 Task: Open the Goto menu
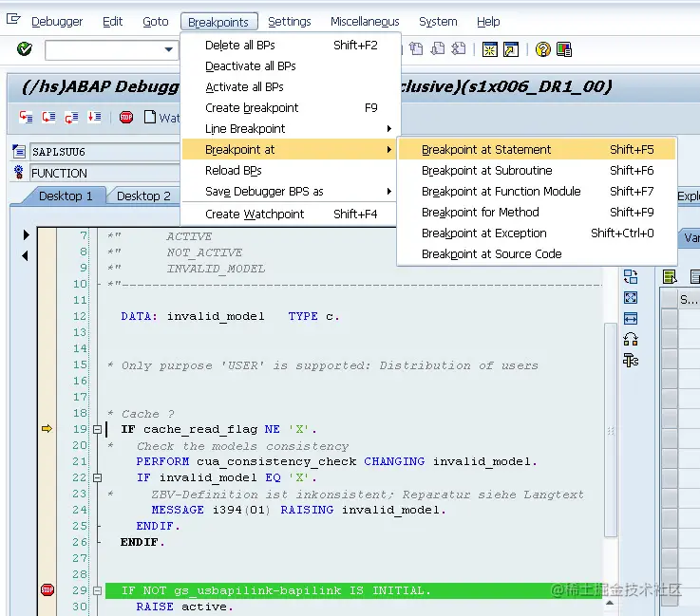[x=156, y=22]
